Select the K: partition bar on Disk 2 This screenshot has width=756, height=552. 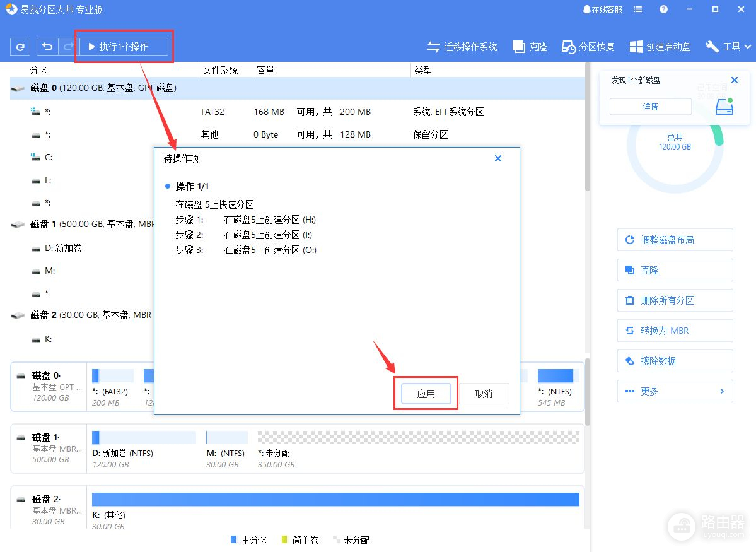pos(335,499)
